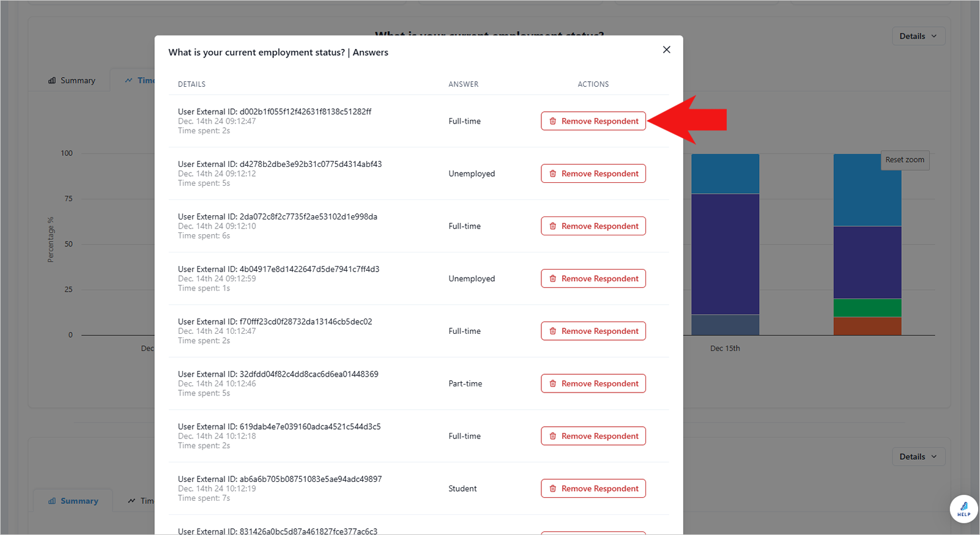Remove respondent ab6a6b705b08751083e5ae94adc49897
This screenshot has width=980, height=535.
pyautogui.click(x=593, y=489)
